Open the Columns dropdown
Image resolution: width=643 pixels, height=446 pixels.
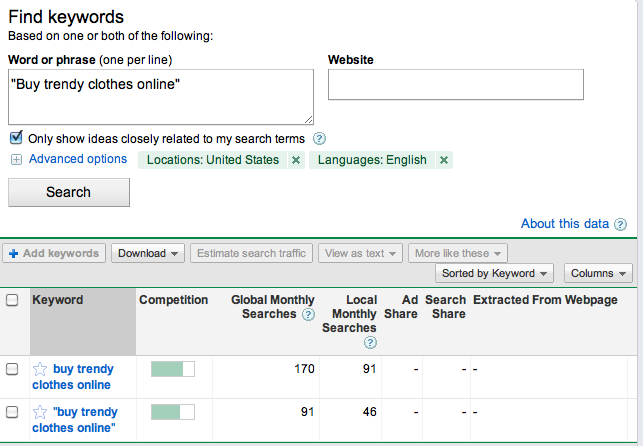[598, 273]
